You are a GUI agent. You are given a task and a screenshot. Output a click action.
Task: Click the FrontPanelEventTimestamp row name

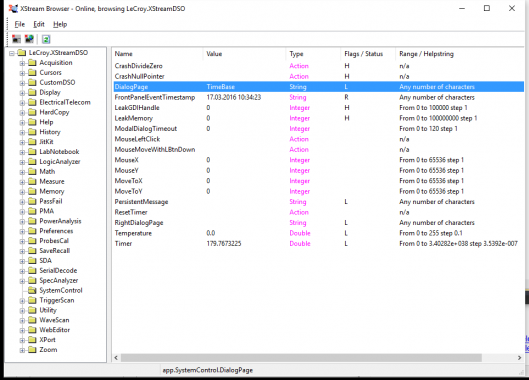155,97
